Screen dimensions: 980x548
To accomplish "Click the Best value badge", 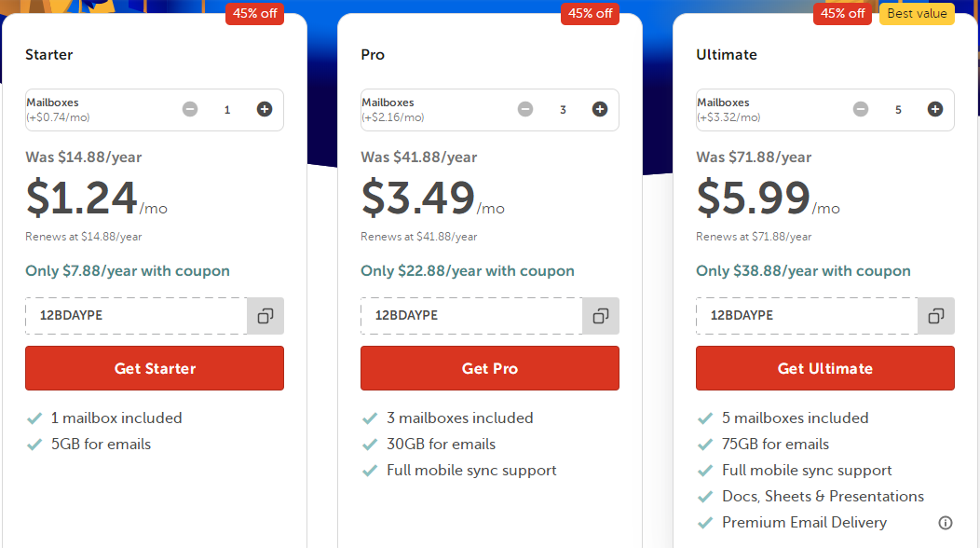I will pyautogui.click(x=917, y=14).
